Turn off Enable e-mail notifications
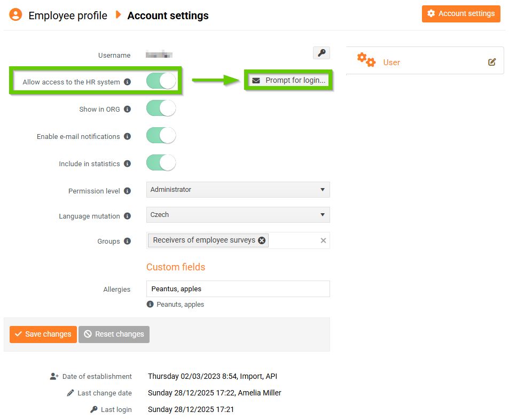509x420 pixels. [x=161, y=136]
